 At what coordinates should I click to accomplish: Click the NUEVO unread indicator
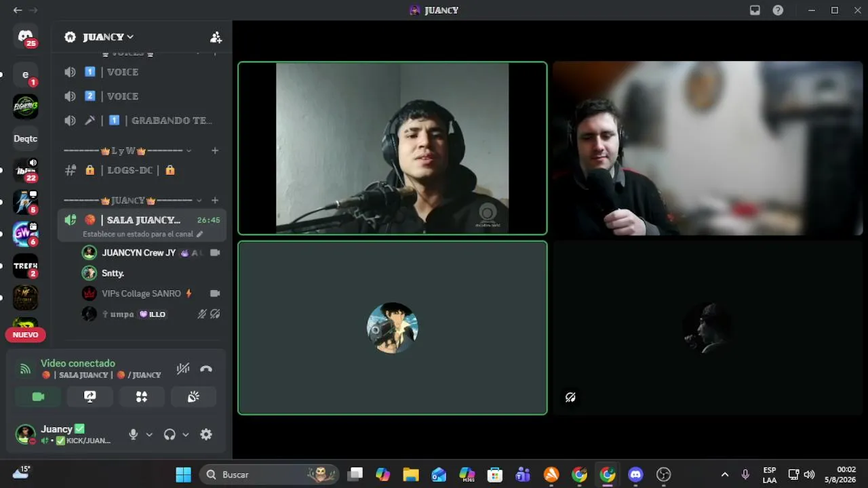click(25, 335)
